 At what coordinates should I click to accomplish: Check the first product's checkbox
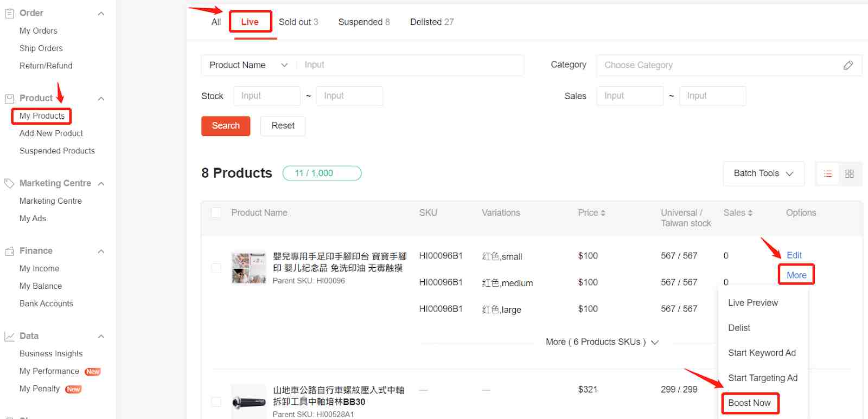tap(216, 268)
